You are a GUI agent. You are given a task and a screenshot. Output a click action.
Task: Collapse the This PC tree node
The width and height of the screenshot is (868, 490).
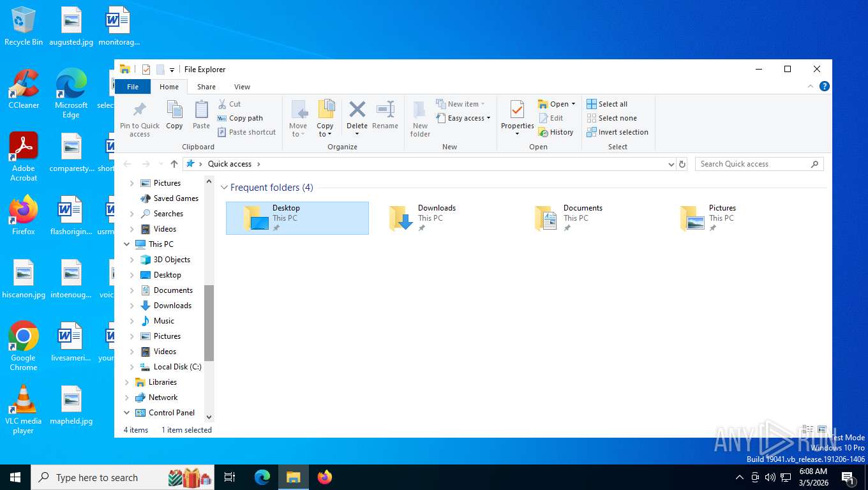pos(126,244)
